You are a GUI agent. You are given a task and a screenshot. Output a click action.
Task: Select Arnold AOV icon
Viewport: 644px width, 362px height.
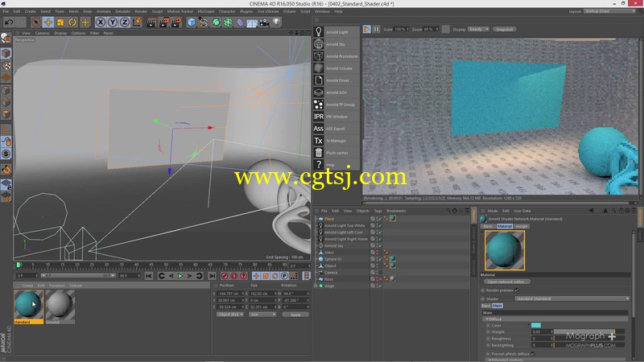(318, 93)
